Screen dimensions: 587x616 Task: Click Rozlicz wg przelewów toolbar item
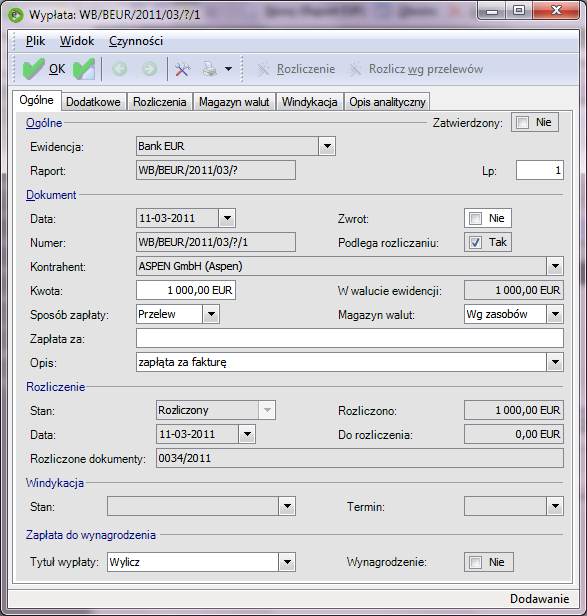click(415, 69)
